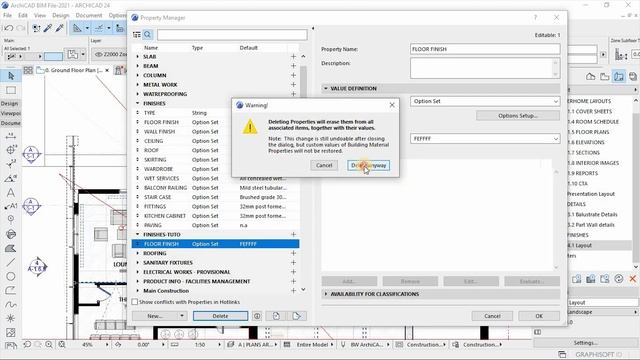Click the Description text box
The image size is (640, 360).
[x=485, y=68]
